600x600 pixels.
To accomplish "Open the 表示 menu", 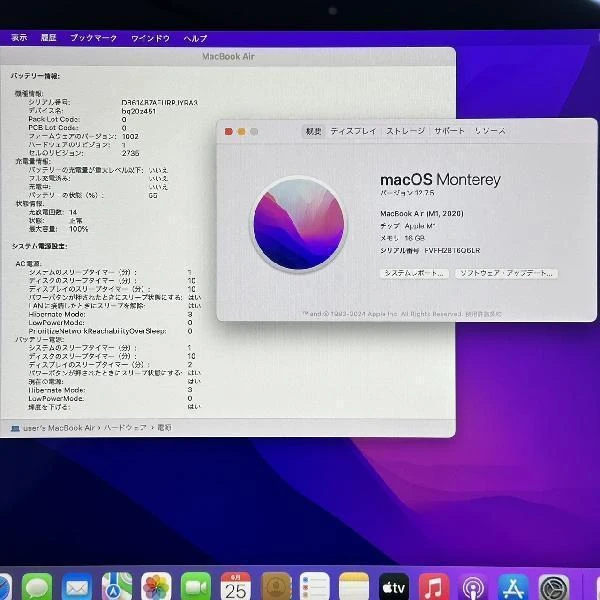I will pyautogui.click(x=19, y=38).
